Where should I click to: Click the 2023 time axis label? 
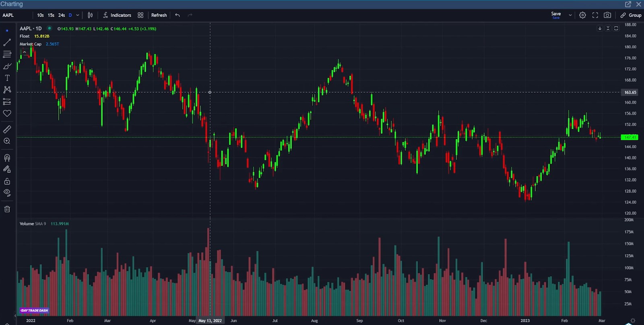click(525, 321)
